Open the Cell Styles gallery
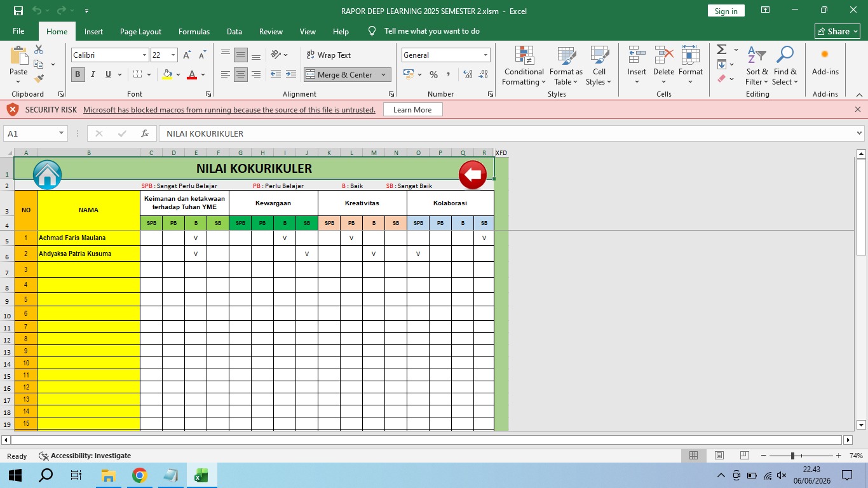This screenshot has width=868, height=488. point(599,65)
